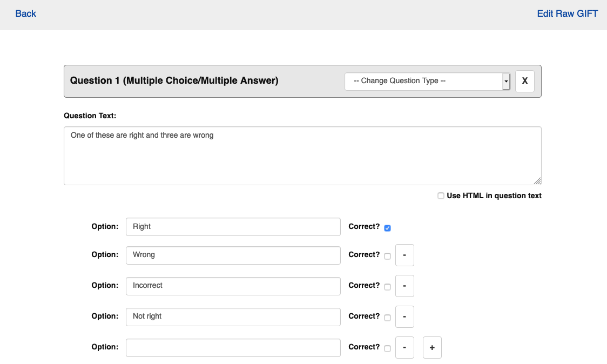Mark the 'Incorrect' option as correct
The image size is (607, 364).
coord(387,287)
